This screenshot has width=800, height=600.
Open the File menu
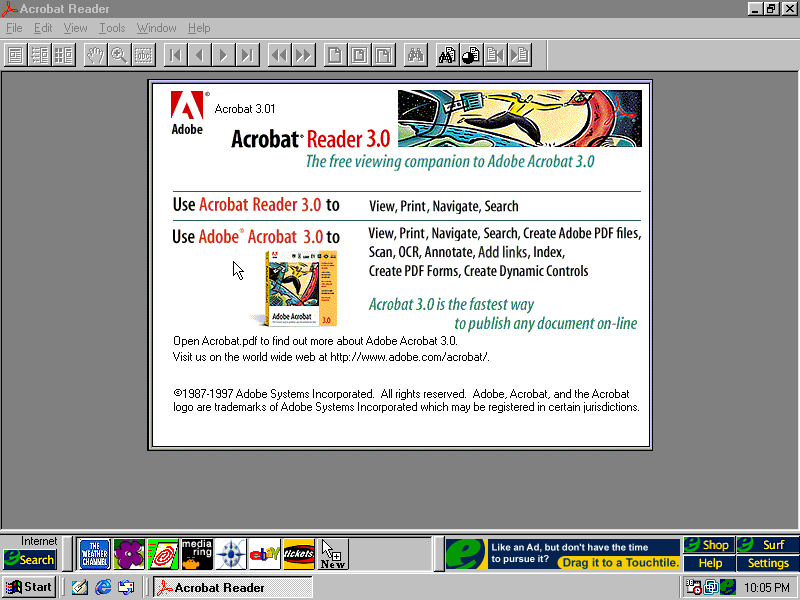click(x=14, y=28)
